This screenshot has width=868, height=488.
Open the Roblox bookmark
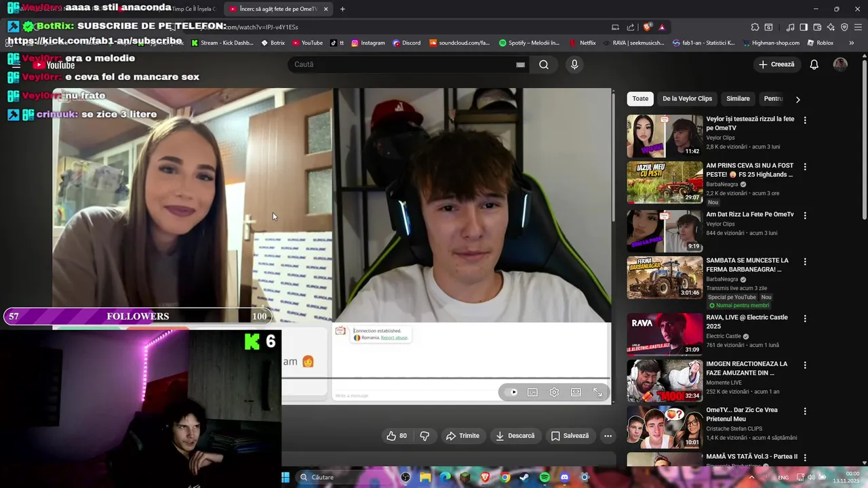[x=820, y=43]
